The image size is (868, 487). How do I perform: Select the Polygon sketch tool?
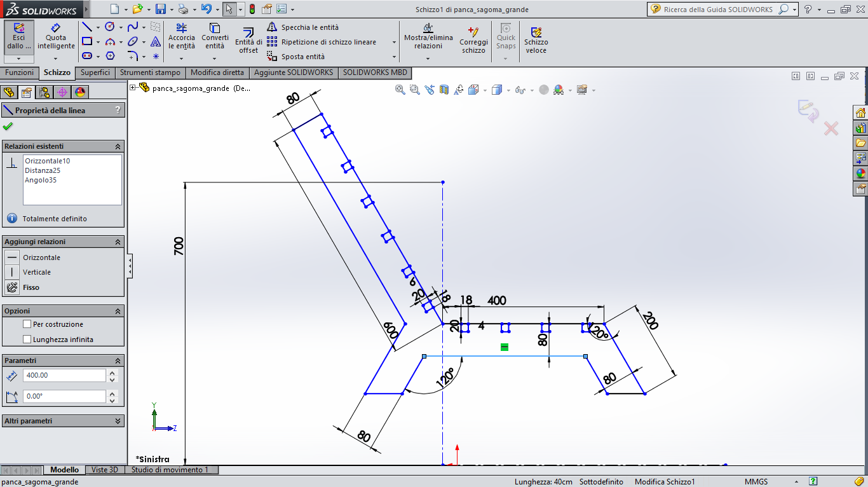110,56
